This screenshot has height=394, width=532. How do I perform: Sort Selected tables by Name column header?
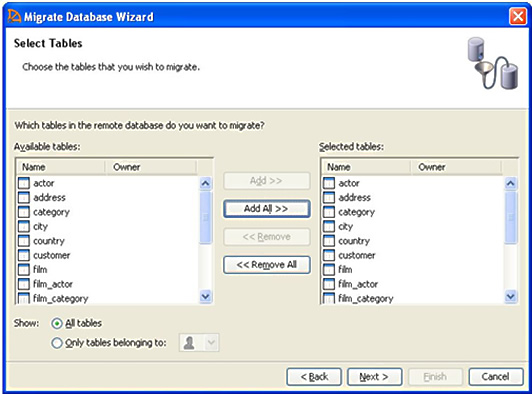click(366, 167)
